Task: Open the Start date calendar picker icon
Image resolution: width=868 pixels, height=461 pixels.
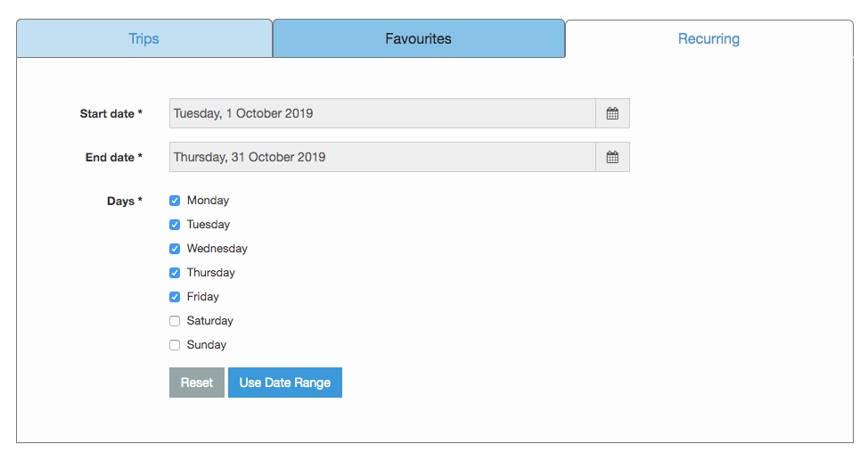Action: (x=612, y=113)
